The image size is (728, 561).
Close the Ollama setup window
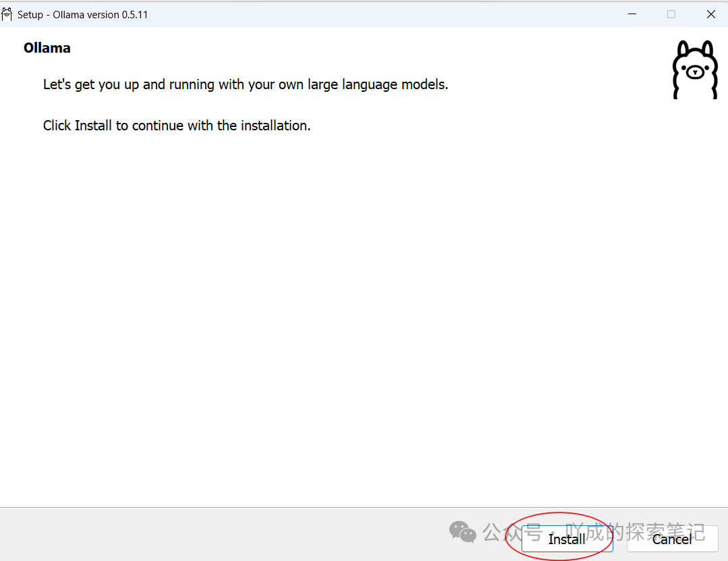711,14
